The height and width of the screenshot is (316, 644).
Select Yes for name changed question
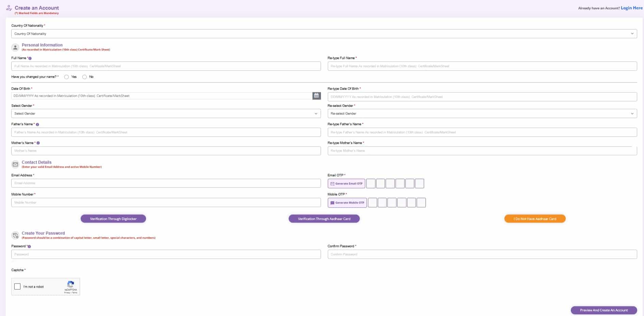pyautogui.click(x=67, y=77)
